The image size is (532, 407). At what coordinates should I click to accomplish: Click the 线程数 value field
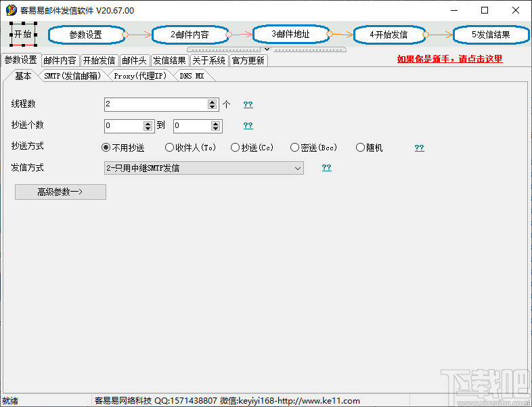point(156,104)
